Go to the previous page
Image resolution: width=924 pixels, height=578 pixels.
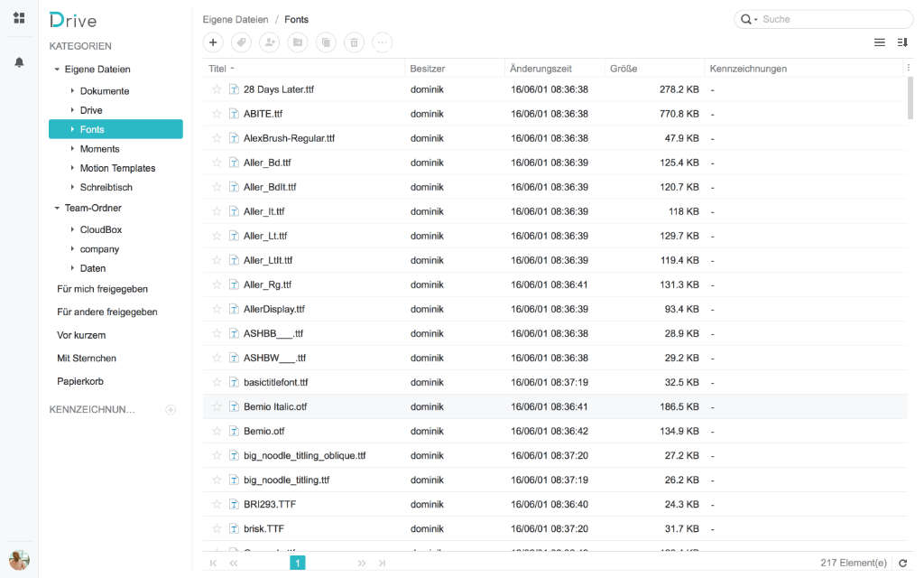pyautogui.click(x=234, y=564)
